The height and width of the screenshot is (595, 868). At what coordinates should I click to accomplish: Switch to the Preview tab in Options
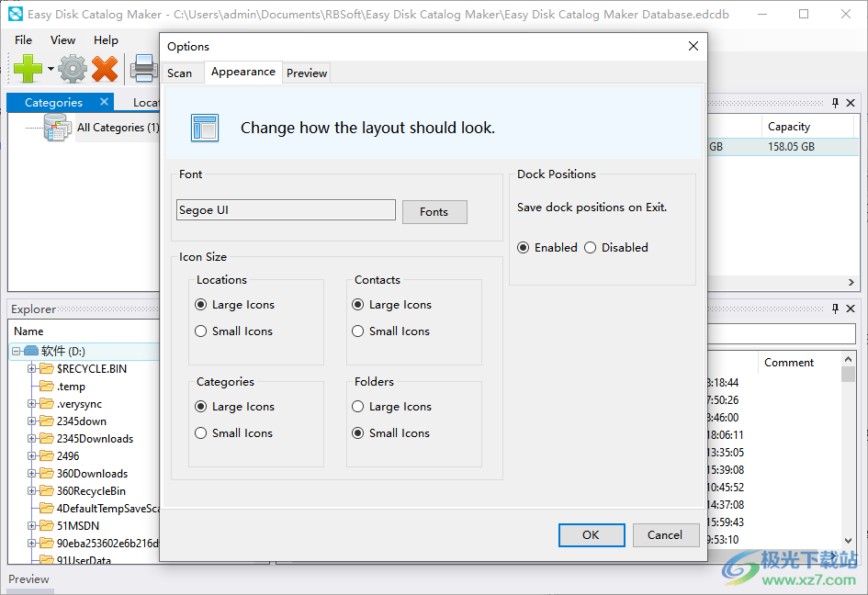pos(307,73)
